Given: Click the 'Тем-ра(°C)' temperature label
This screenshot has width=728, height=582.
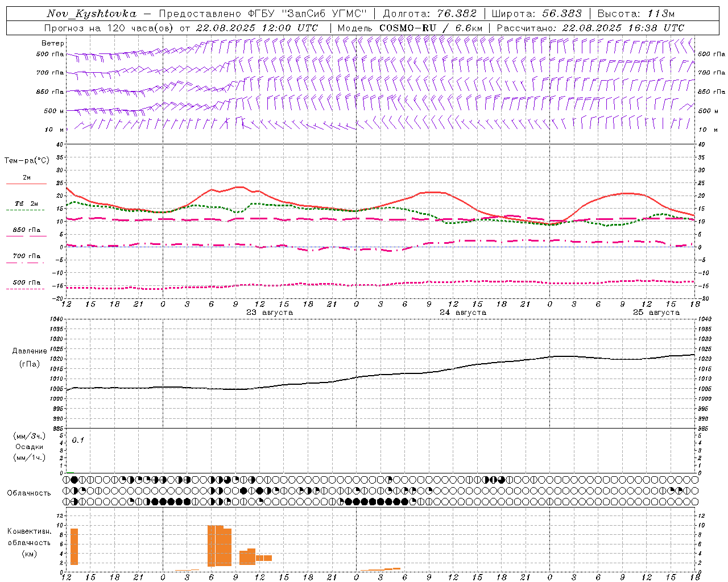Looking at the screenshot, I should point(27,161).
